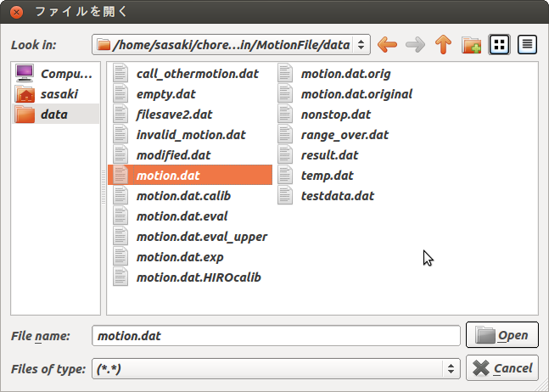Select Computer in the sidebar
Viewport: 549px width, 392px height.
pyautogui.click(x=55, y=74)
